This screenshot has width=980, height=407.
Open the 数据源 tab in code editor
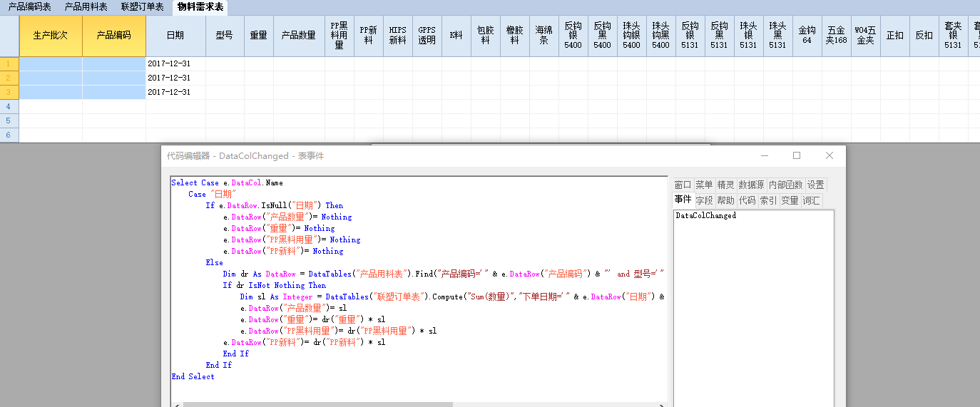point(751,185)
